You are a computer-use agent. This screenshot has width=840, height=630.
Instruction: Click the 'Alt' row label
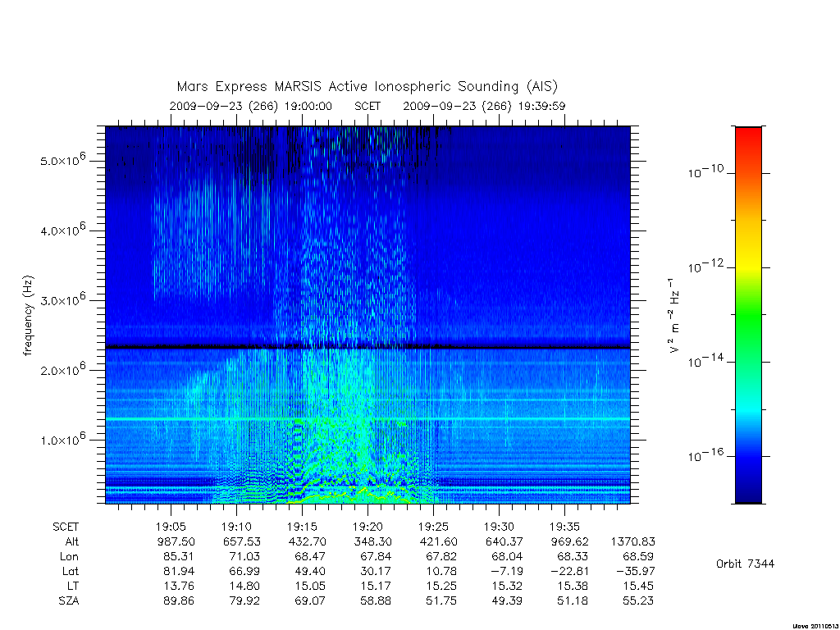point(72,541)
